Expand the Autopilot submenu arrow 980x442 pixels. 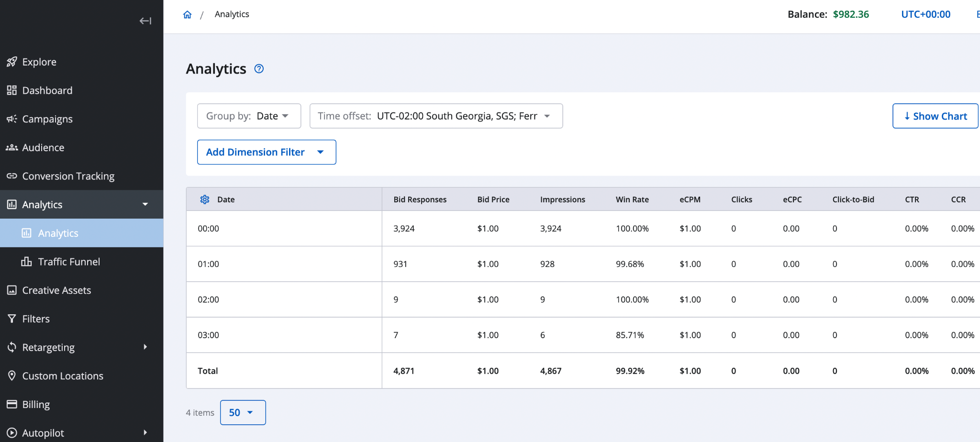[145, 432]
